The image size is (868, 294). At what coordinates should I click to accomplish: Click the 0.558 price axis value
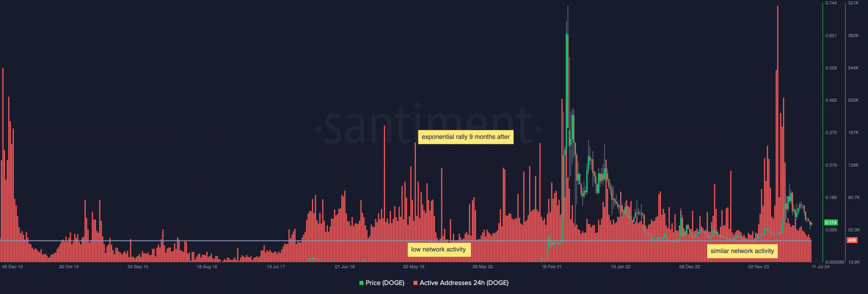pyautogui.click(x=831, y=68)
